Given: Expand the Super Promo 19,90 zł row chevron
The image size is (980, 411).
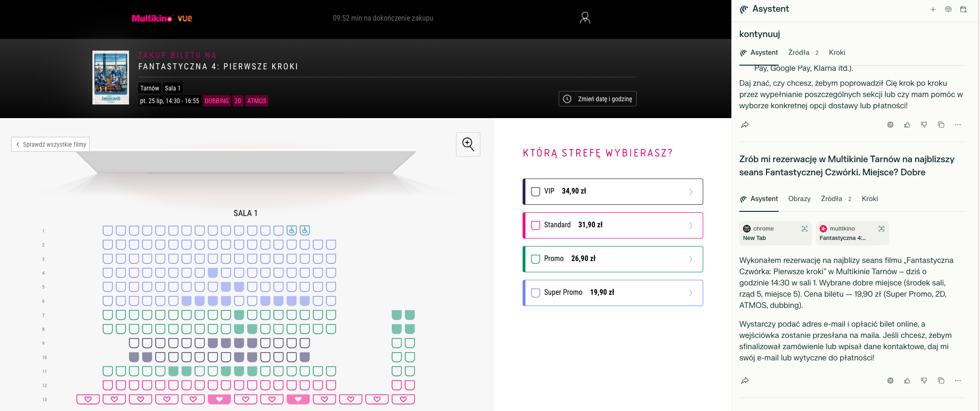Looking at the screenshot, I should pyautogui.click(x=691, y=293).
